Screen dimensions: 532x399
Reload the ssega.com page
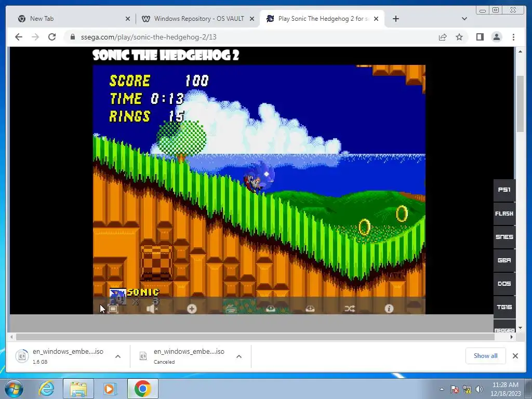tap(52, 37)
